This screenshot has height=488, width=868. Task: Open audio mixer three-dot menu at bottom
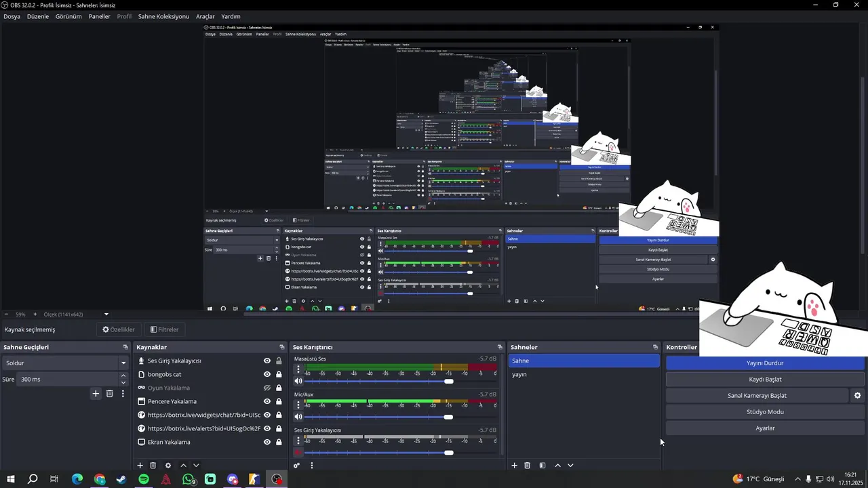click(x=312, y=466)
